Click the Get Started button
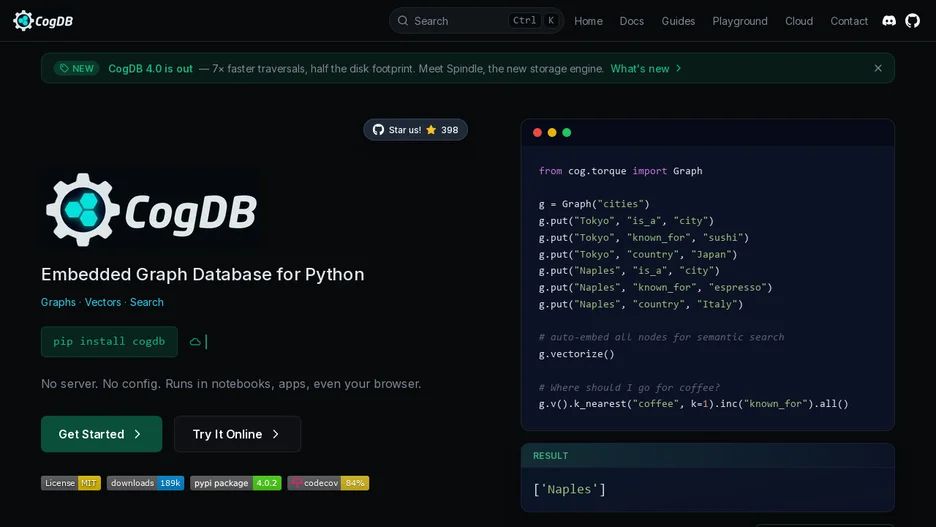The width and height of the screenshot is (936, 527). pyautogui.click(x=101, y=434)
